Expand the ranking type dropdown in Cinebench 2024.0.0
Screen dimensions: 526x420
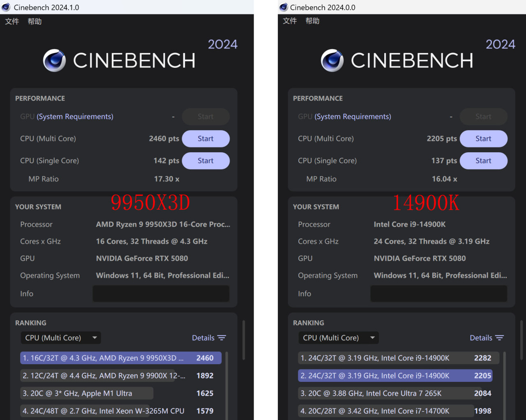coord(339,338)
